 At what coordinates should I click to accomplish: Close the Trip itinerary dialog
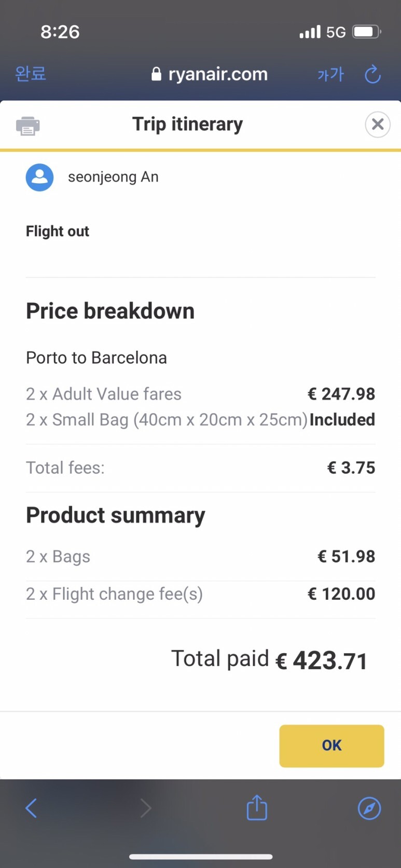(x=377, y=125)
